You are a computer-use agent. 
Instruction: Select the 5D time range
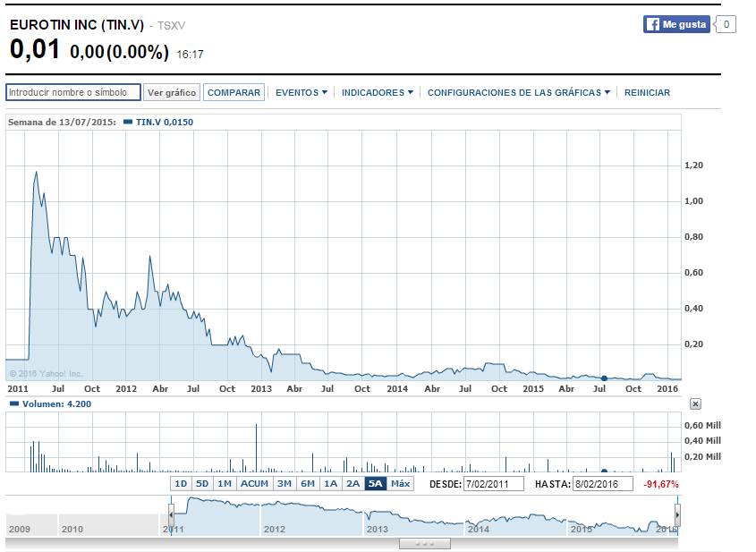(202, 483)
